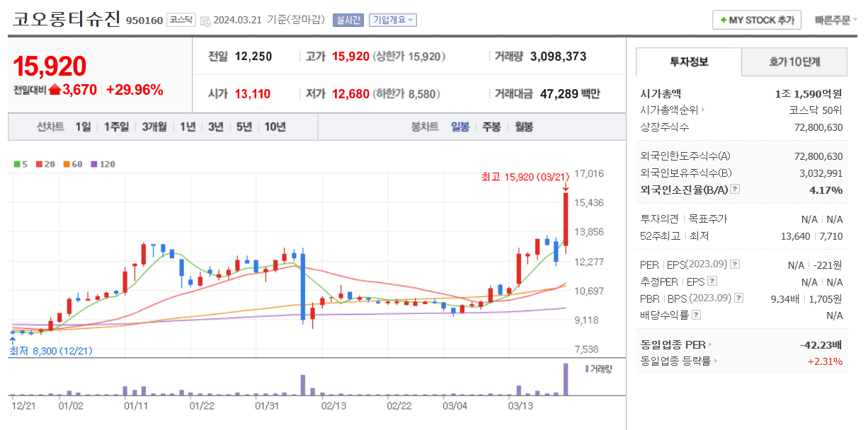The height and width of the screenshot is (430, 868).
Task: Click the 외국인보유주식수 3,032,991 value
Action: (x=821, y=173)
